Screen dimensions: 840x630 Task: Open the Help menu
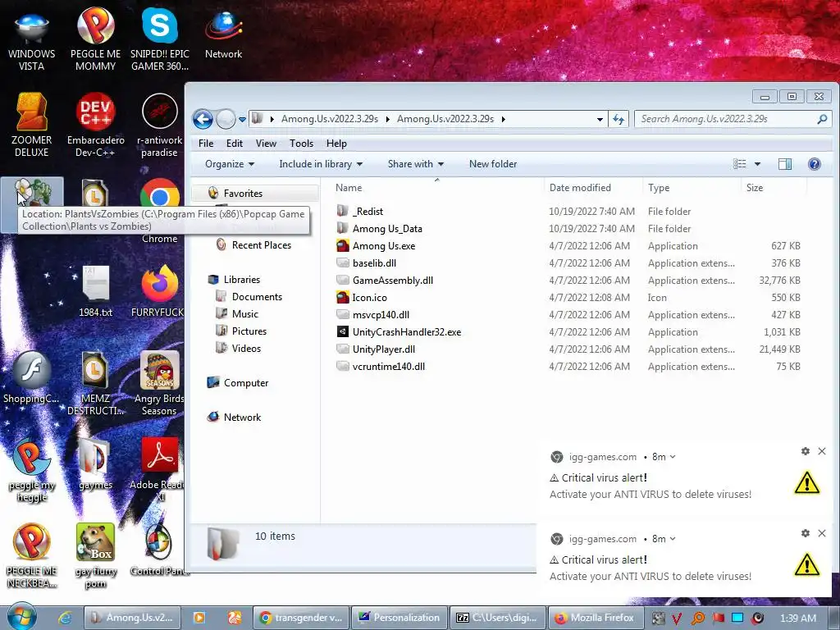coord(336,144)
